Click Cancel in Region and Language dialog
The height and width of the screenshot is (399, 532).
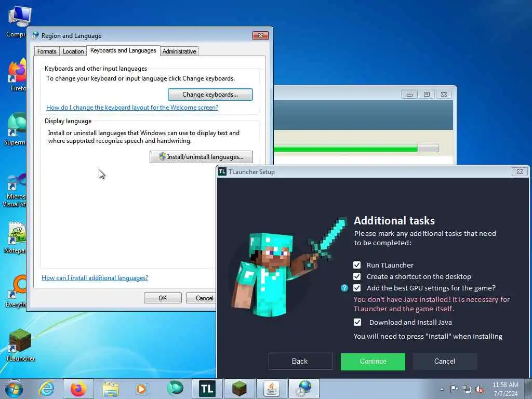point(201,298)
